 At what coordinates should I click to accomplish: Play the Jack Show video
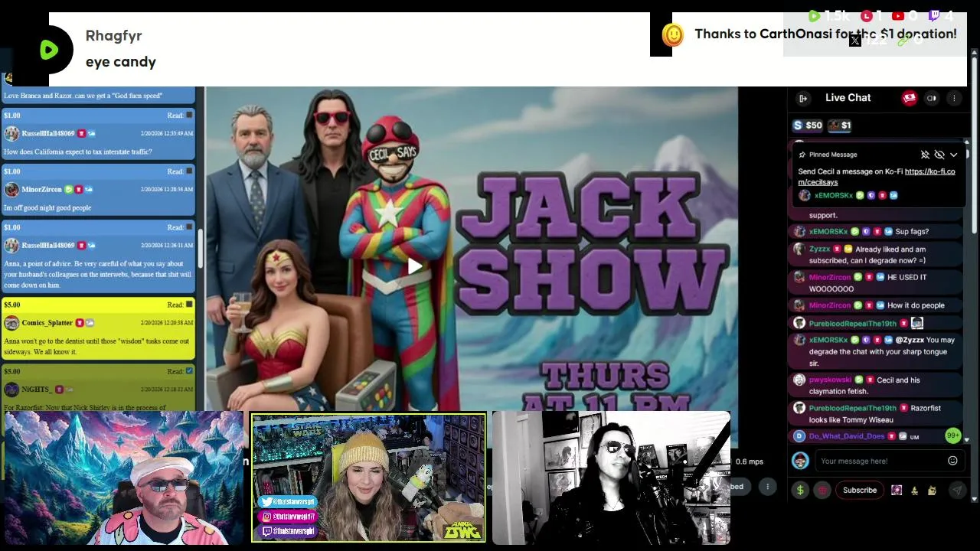click(413, 266)
